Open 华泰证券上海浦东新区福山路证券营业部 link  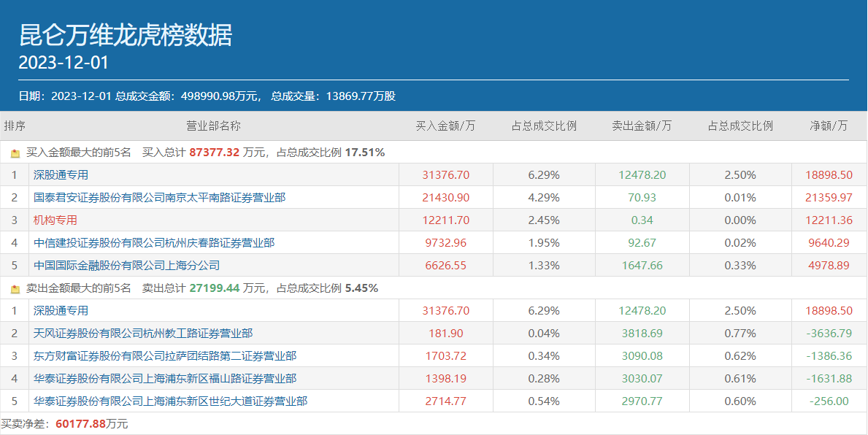pos(165,379)
